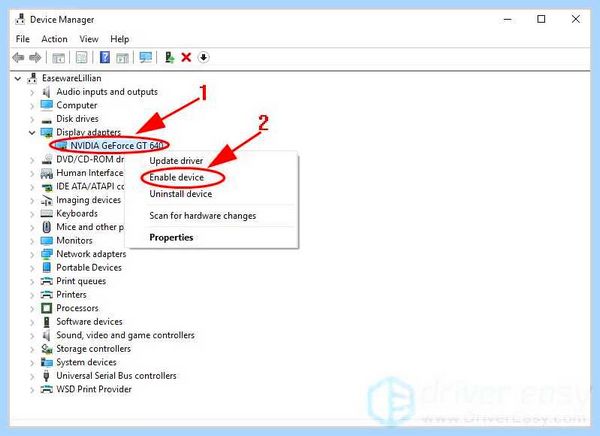This screenshot has width=600, height=436.
Task: Click the Audio inputs and outputs speaker icon
Action: [46, 92]
